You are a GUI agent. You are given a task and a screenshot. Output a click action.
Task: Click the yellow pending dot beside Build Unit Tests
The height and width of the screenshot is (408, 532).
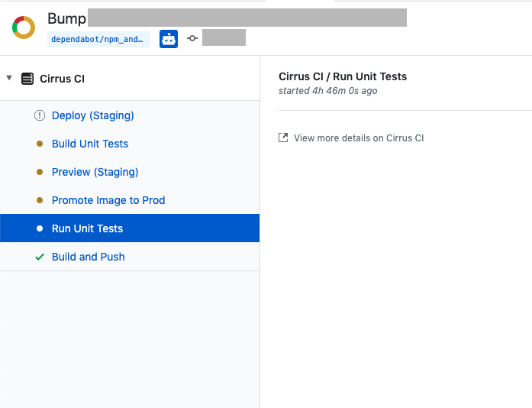click(40, 144)
